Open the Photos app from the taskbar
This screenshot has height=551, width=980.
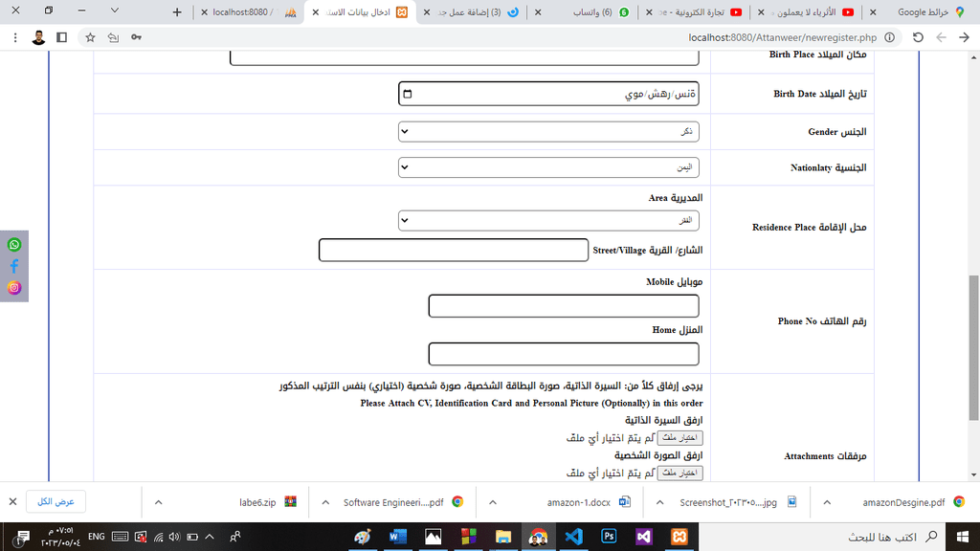(x=433, y=536)
